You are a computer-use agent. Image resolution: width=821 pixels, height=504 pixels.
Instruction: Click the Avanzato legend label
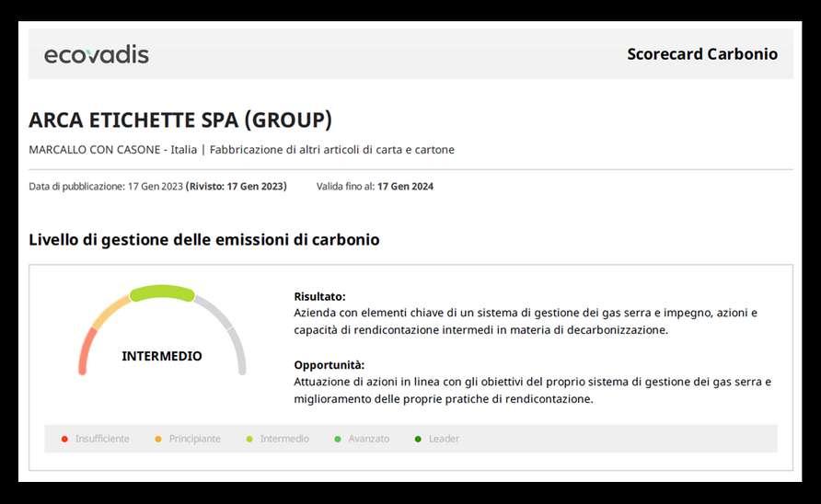[x=368, y=439]
